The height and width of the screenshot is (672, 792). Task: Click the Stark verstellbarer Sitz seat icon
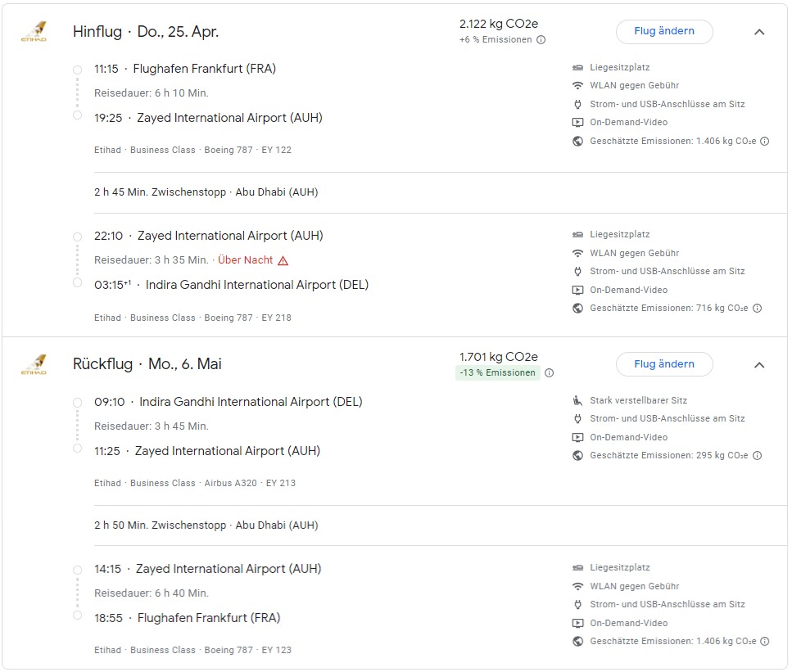click(x=577, y=401)
